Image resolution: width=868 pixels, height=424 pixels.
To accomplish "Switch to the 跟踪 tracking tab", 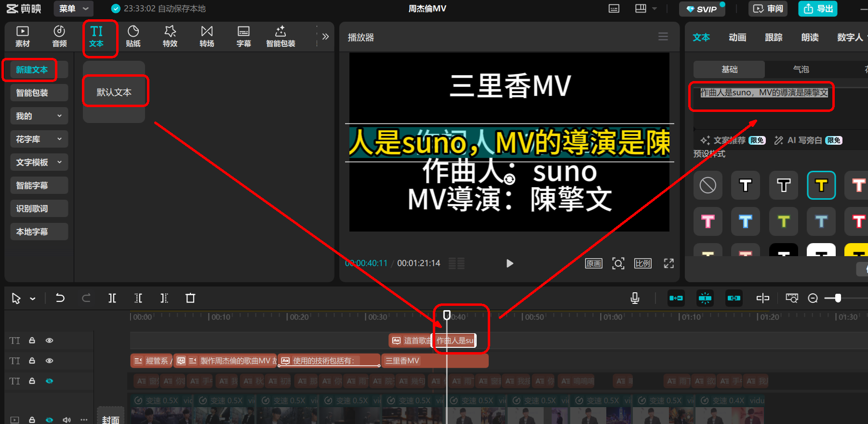I will (x=774, y=37).
